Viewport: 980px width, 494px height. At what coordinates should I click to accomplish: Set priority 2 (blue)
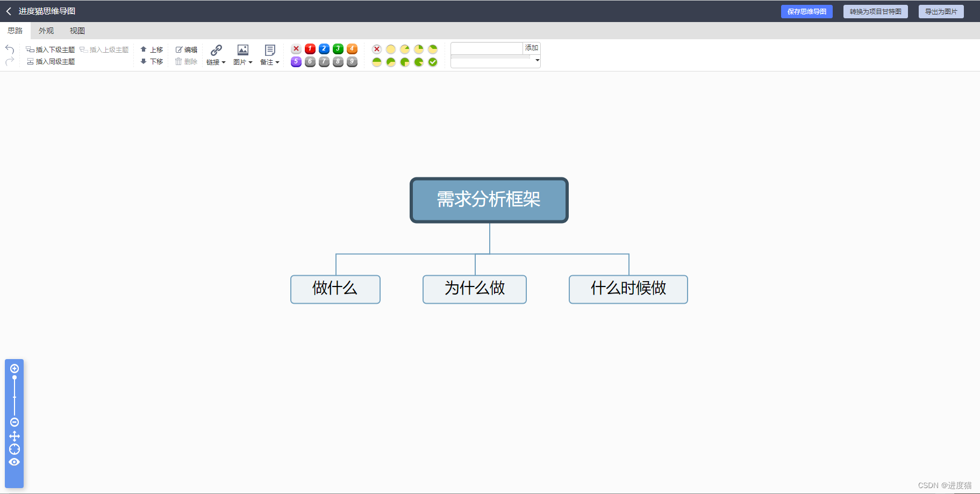click(324, 49)
